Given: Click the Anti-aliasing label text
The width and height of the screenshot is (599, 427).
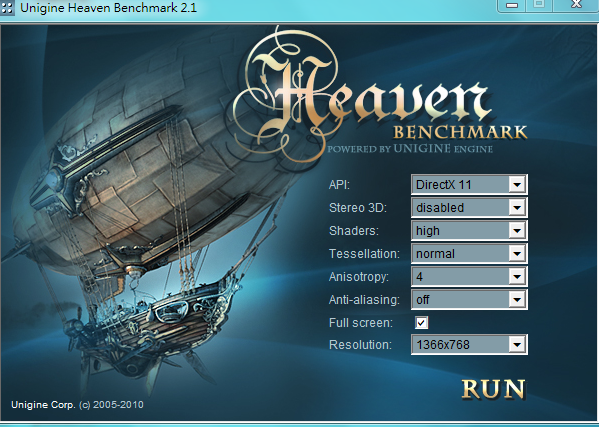Looking at the screenshot, I should [364, 300].
